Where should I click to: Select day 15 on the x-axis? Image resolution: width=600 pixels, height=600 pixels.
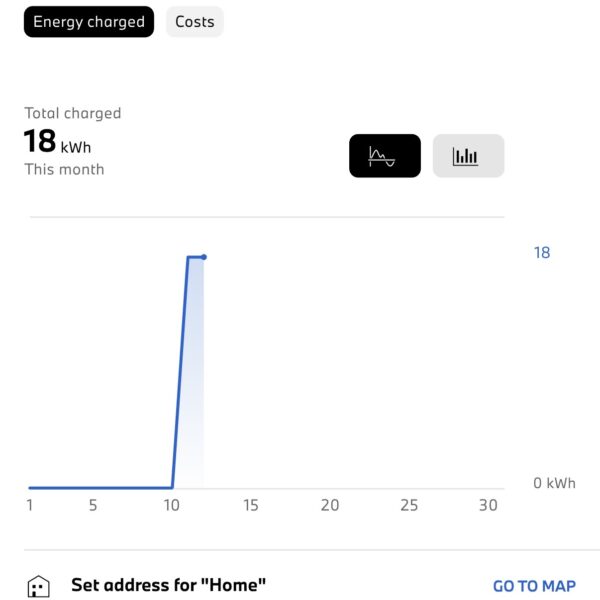pos(251,505)
